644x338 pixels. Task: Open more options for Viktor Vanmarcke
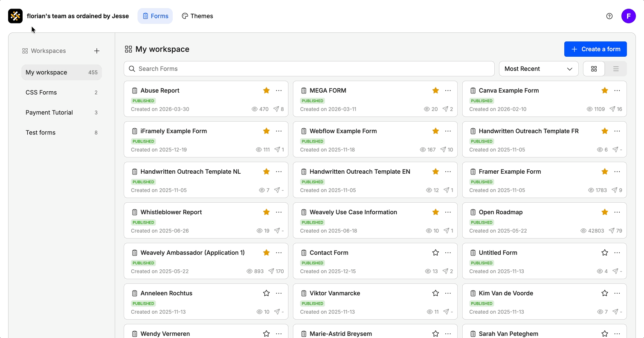pyautogui.click(x=448, y=293)
